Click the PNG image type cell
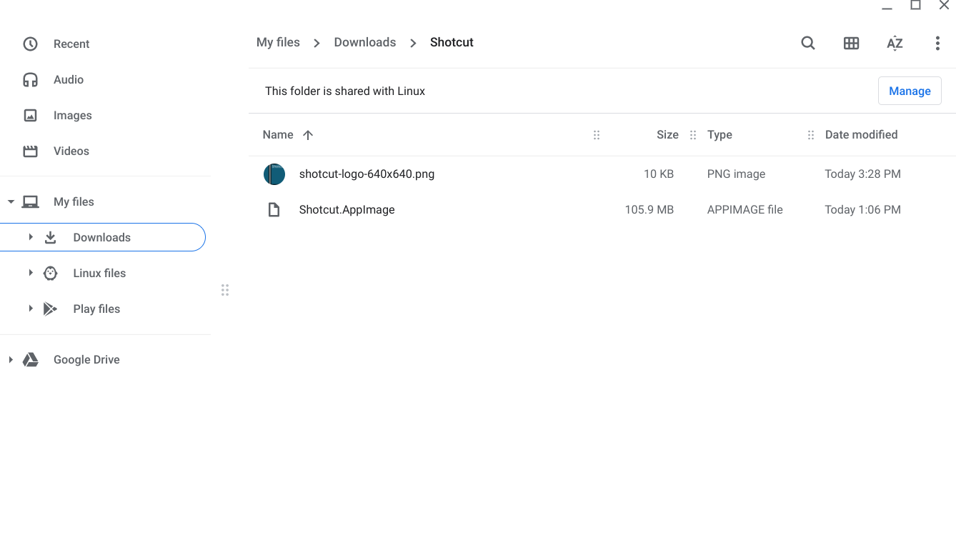Viewport: 956px width, 560px height. (736, 174)
